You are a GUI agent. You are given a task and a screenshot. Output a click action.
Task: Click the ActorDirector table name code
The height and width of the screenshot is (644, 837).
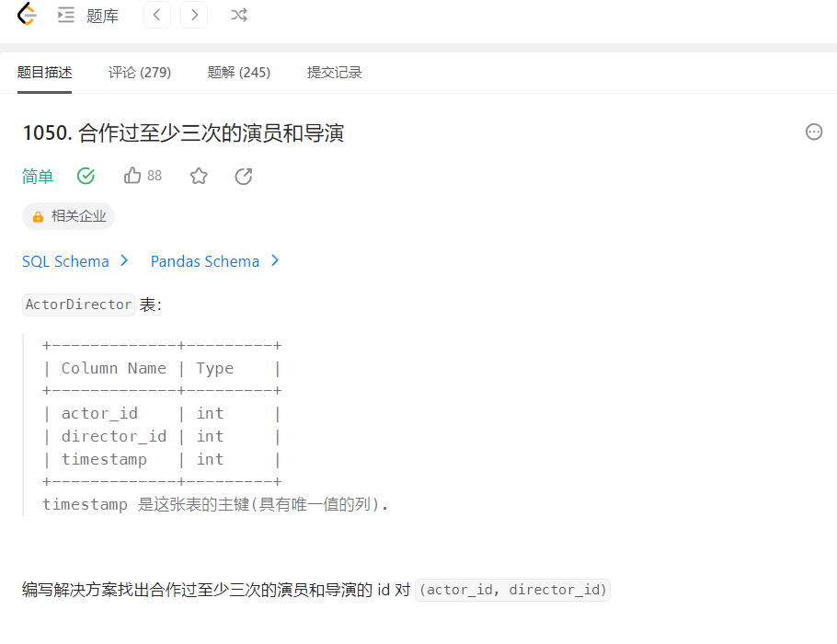[78, 305]
